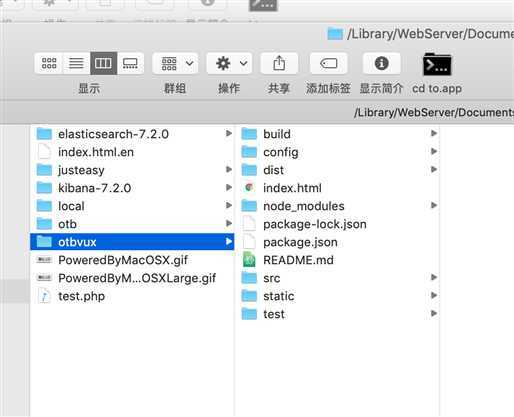Expand the build folder arrow
This screenshot has width=514, height=417.
[434, 133]
